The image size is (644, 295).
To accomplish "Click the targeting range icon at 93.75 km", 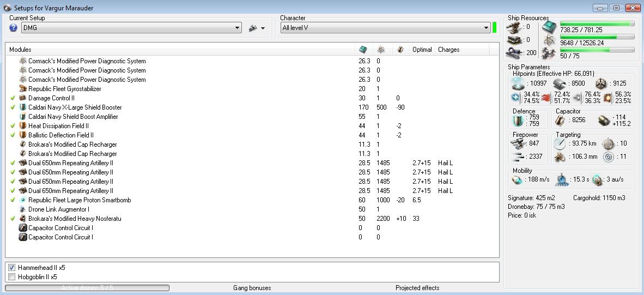I will pos(560,144).
